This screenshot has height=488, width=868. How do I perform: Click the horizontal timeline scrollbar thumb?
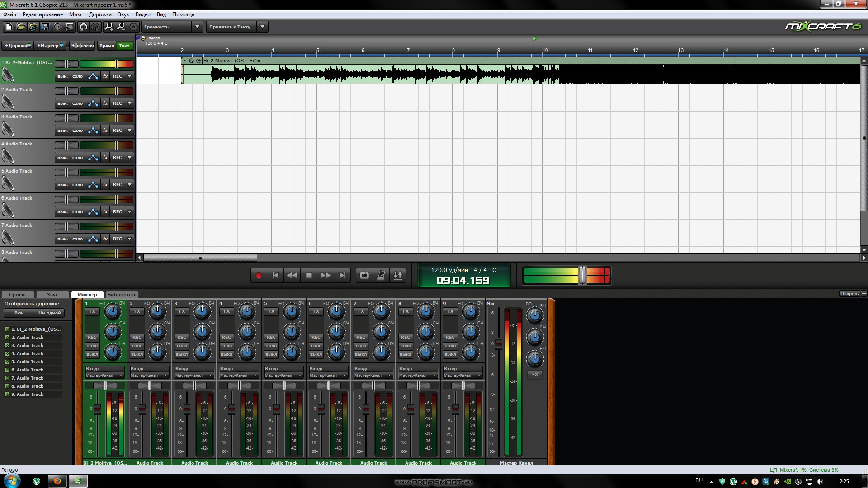click(200, 258)
